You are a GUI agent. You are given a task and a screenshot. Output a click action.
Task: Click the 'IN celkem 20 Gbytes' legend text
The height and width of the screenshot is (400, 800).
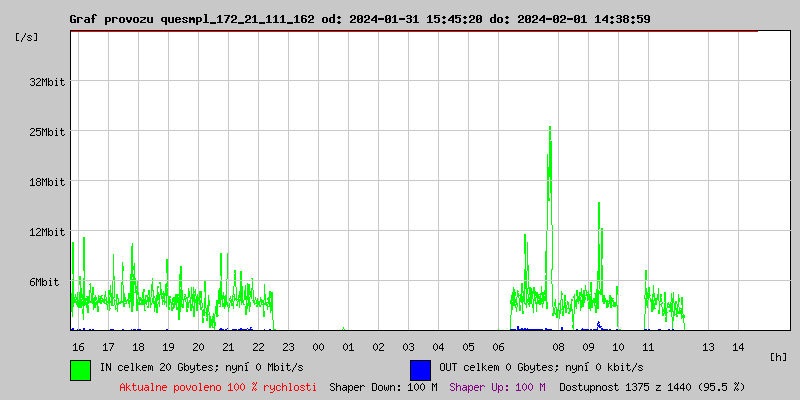tap(201, 368)
